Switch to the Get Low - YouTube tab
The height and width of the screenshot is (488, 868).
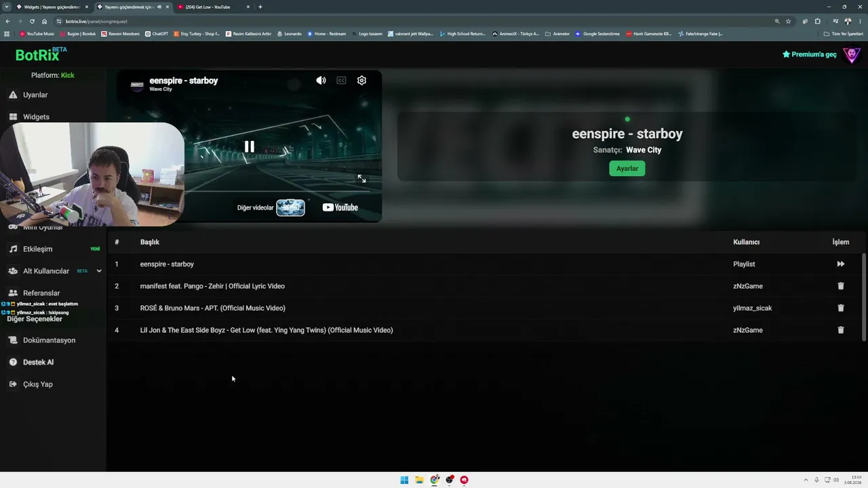point(212,7)
